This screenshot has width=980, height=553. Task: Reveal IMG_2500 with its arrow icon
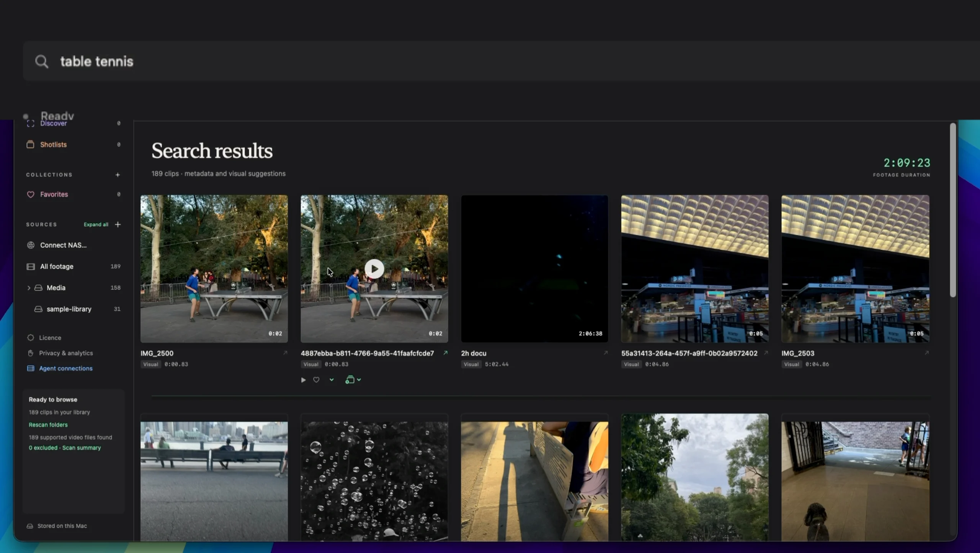[x=285, y=353]
